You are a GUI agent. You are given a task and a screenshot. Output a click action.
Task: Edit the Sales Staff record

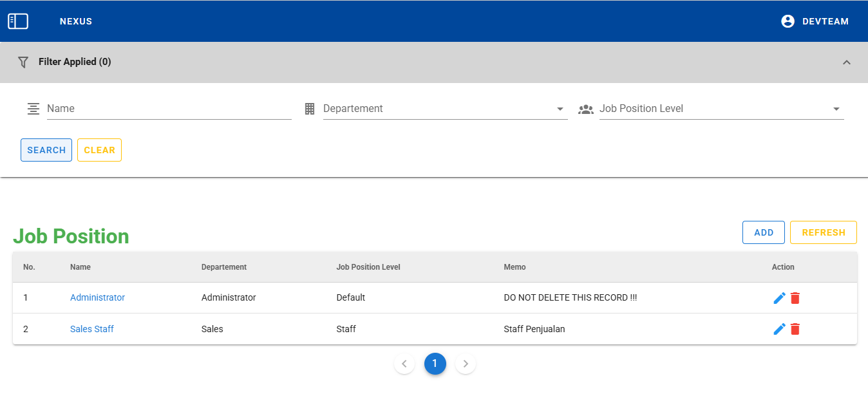coord(779,329)
